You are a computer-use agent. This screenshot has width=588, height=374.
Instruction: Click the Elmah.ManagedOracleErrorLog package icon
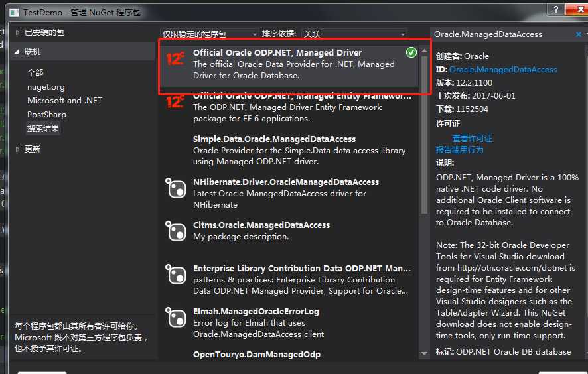tap(175, 317)
